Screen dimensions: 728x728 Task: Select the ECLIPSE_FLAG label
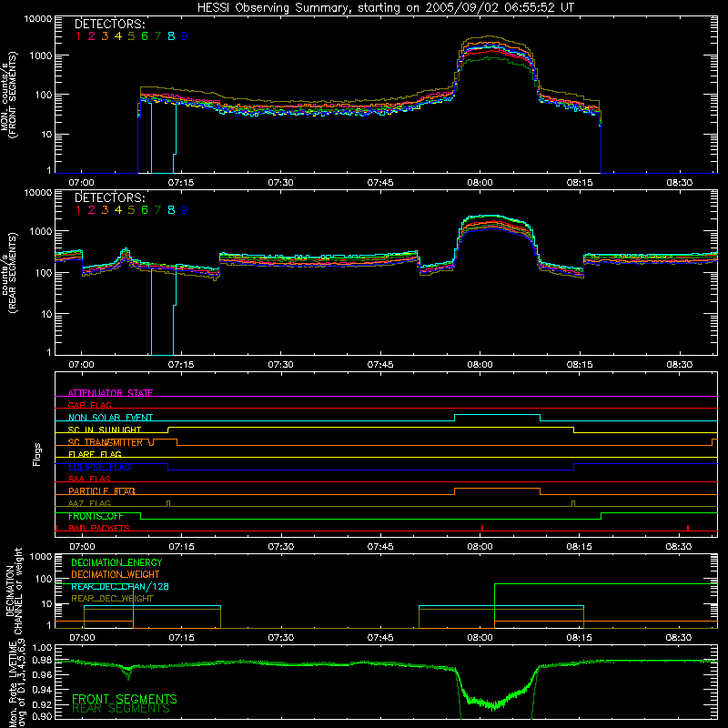tap(99, 467)
